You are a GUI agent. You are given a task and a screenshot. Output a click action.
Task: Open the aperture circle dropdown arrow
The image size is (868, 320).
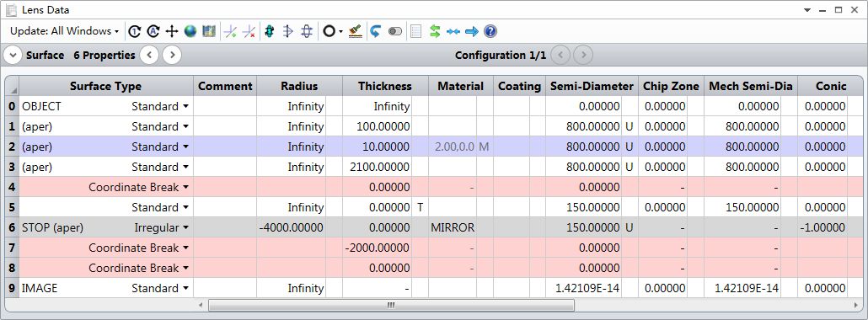[x=341, y=31]
